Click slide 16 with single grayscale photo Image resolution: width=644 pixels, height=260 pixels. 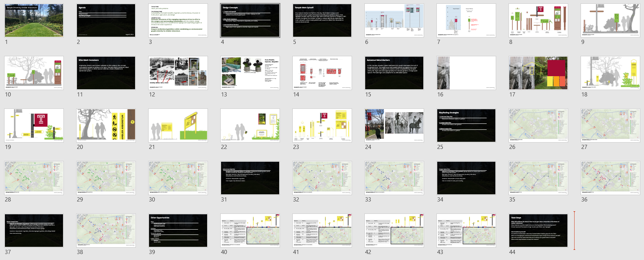pos(466,73)
